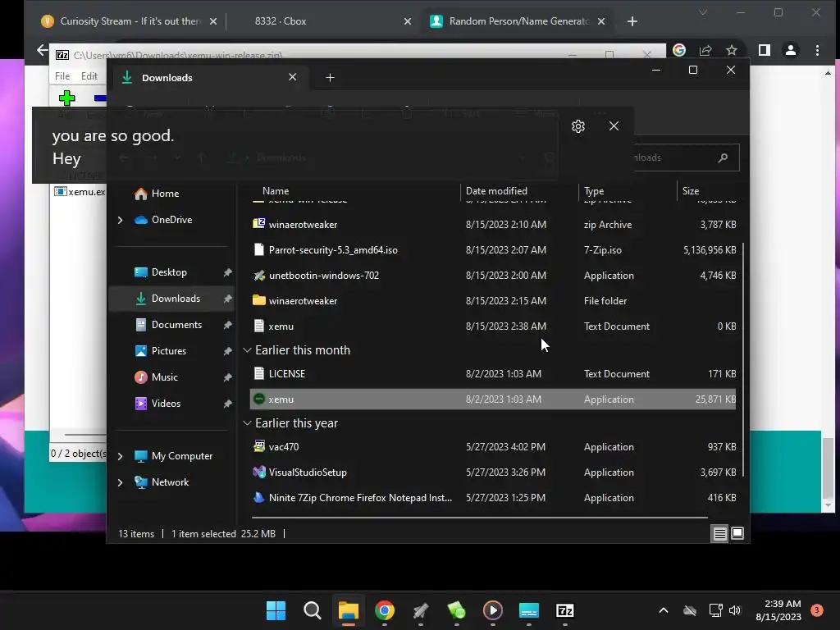Viewport: 840px width, 630px height.
Task: Select the winaerotweaker file folder
Action: [493, 301]
